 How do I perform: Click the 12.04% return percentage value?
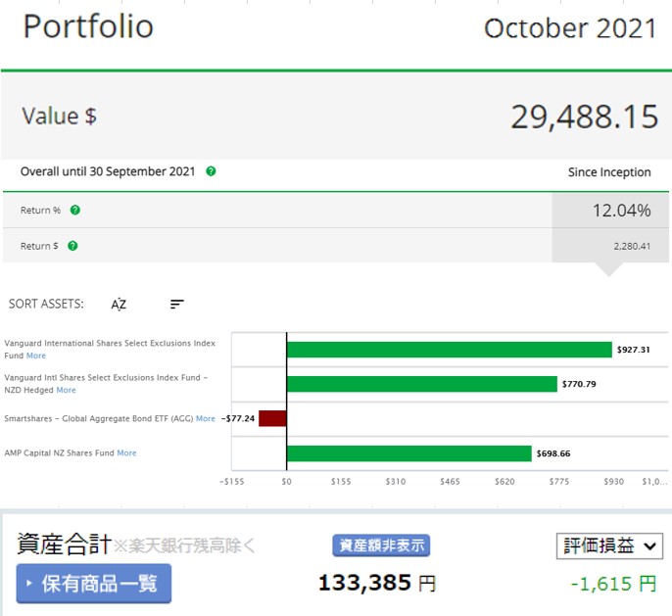(621, 211)
